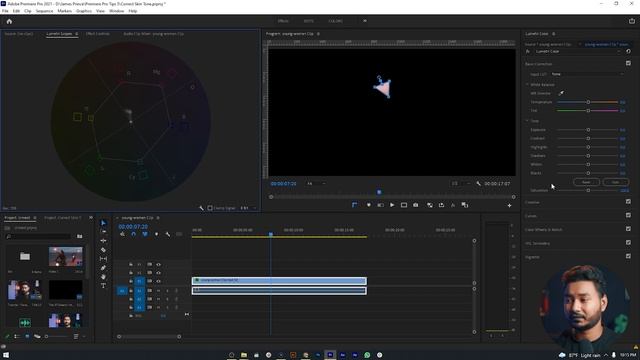The image size is (640, 360).
Task: Open the Markers menu
Action: (x=64, y=11)
